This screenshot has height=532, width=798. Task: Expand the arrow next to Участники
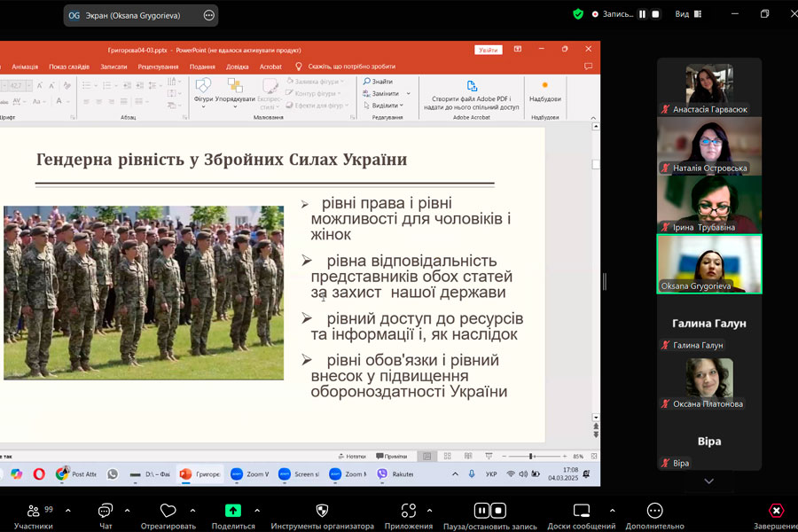pyautogui.click(x=67, y=511)
